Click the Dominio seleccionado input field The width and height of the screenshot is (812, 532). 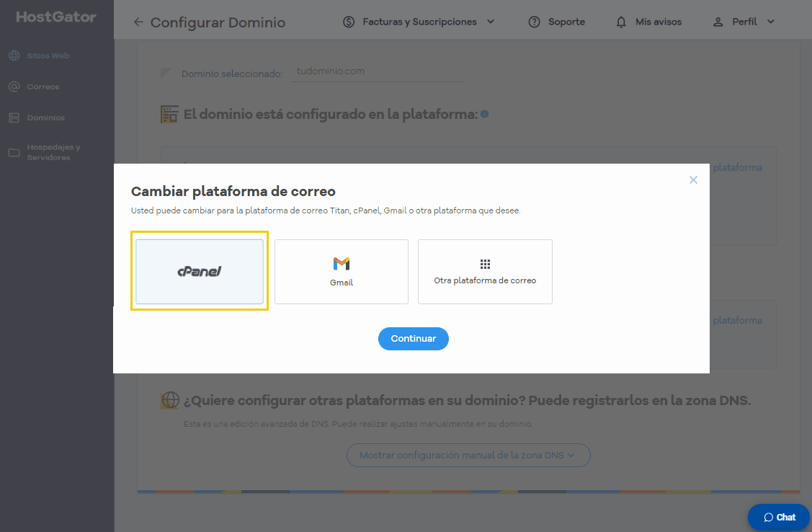pos(378,71)
